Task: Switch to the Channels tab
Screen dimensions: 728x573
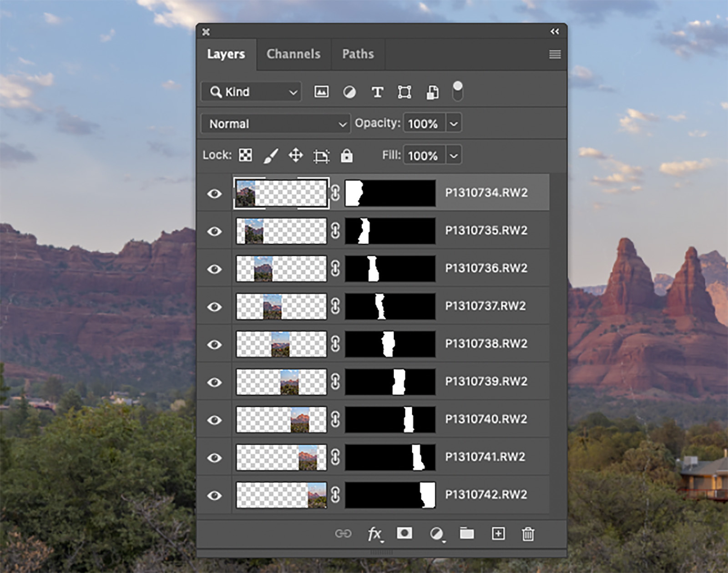Action: click(x=293, y=54)
